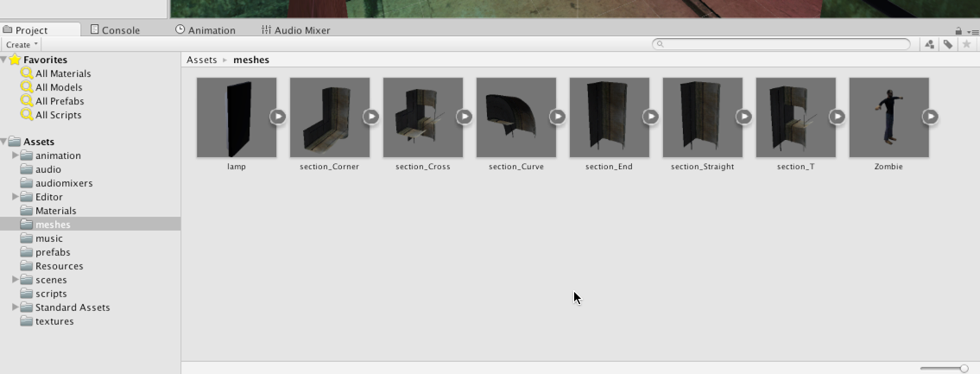Viewport: 980px width, 374px height.
Task: Expand the Standard Assets folder arrow
Action: 15,307
